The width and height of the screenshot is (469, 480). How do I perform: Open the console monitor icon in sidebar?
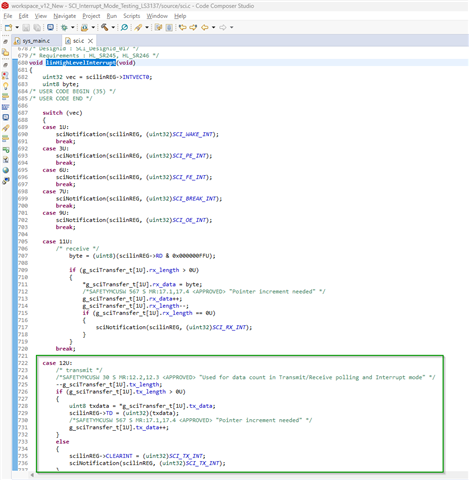click(x=6, y=117)
